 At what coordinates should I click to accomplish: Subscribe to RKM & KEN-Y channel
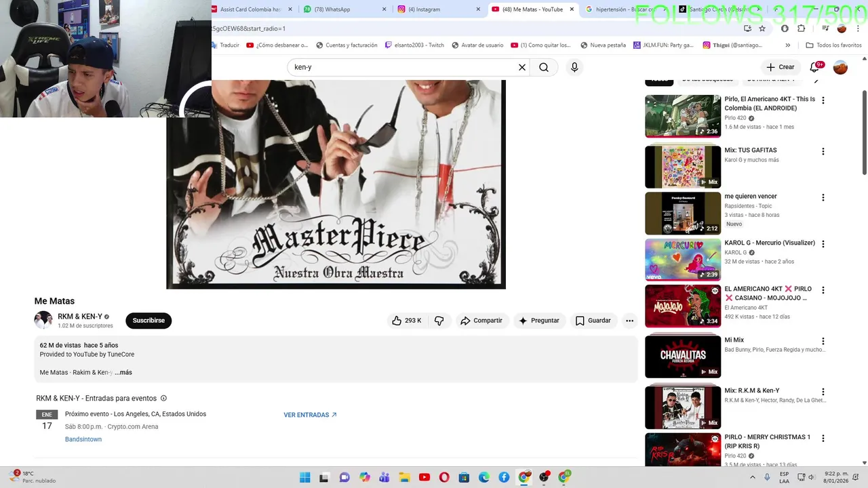pyautogui.click(x=149, y=321)
